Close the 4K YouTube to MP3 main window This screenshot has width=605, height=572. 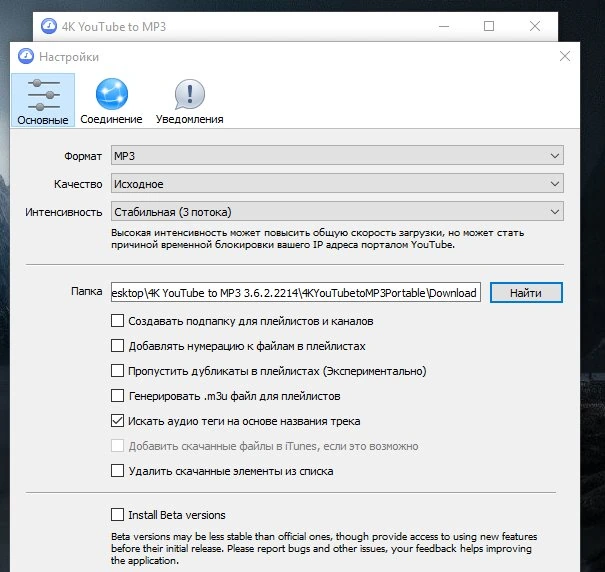(535, 26)
